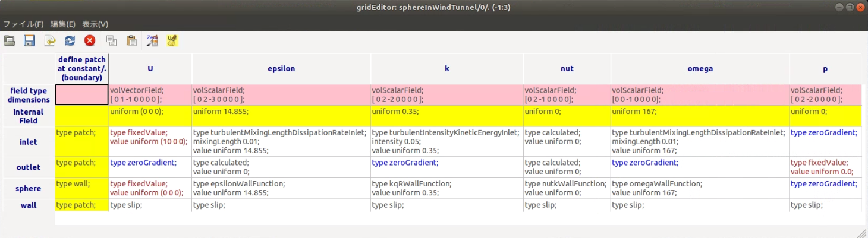The image size is (868, 238).
Task: Open the ファイル(F) menu
Action: click(24, 24)
